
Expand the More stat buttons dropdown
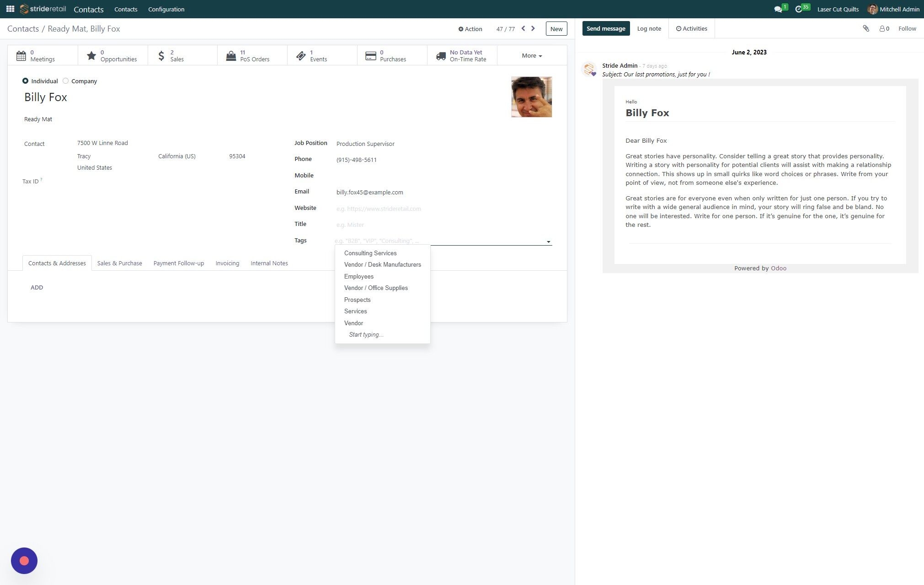532,56
